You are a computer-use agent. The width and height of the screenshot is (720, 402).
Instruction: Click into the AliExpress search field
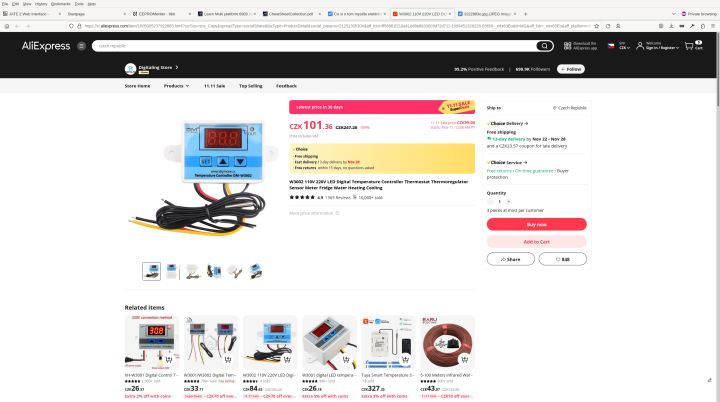tap(315, 45)
